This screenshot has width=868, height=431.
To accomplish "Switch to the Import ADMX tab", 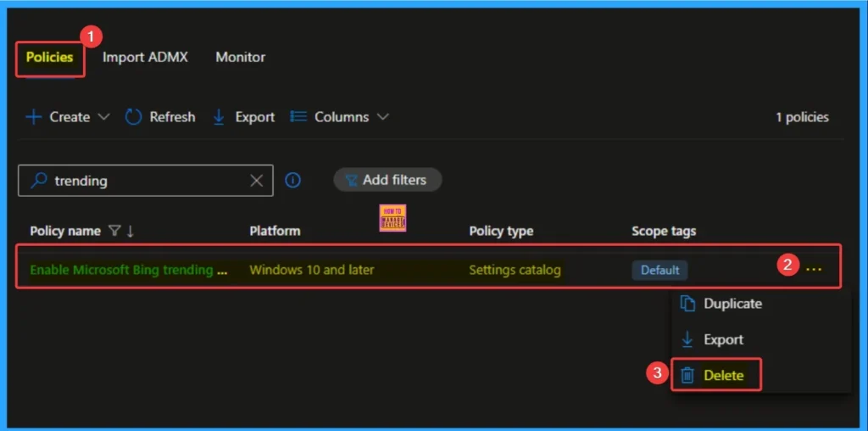I will (x=145, y=57).
